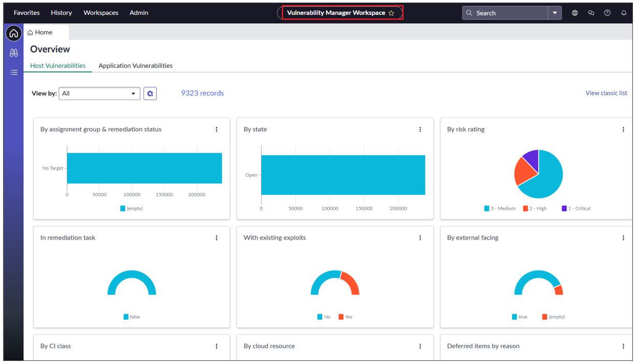Select the binoculars icon in the sidebar

pyautogui.click(x=13, y=53)
